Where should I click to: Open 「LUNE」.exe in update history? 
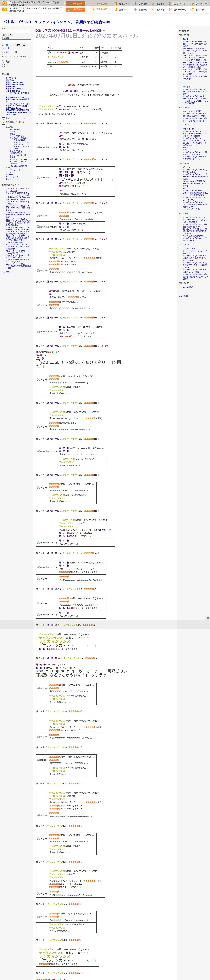189,249
